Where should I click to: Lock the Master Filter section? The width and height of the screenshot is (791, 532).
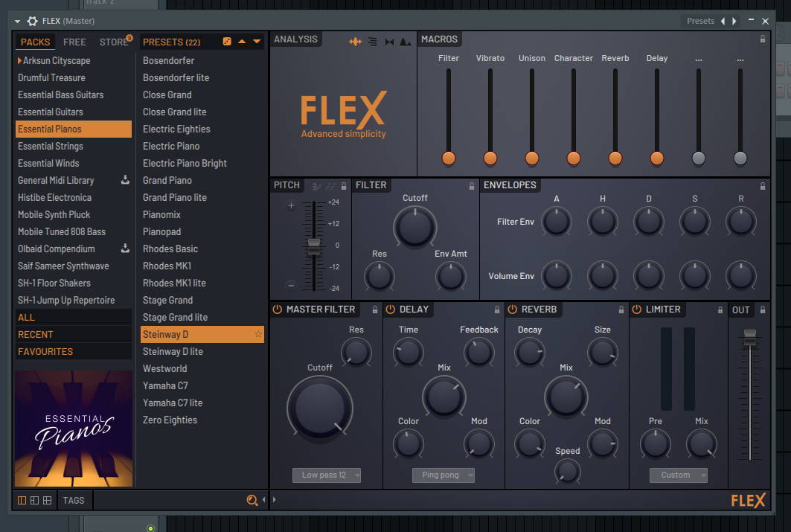coord(375,310)
